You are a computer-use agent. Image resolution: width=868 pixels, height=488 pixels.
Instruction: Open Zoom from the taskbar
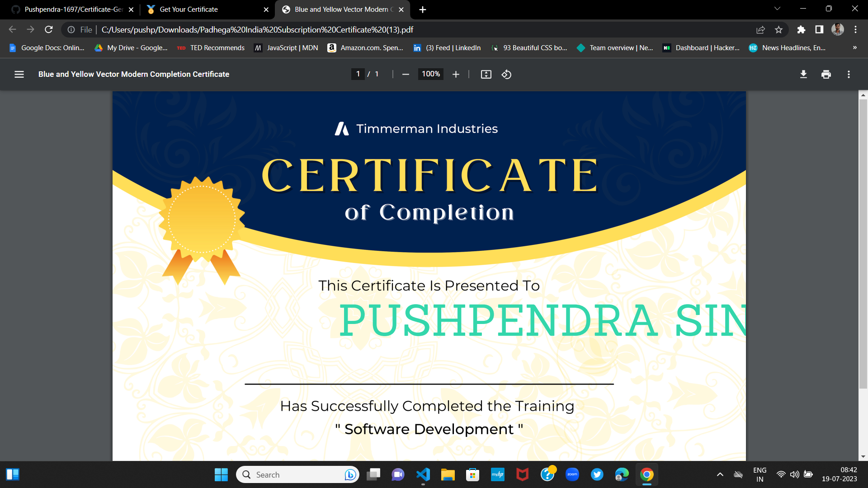[572, 474]
